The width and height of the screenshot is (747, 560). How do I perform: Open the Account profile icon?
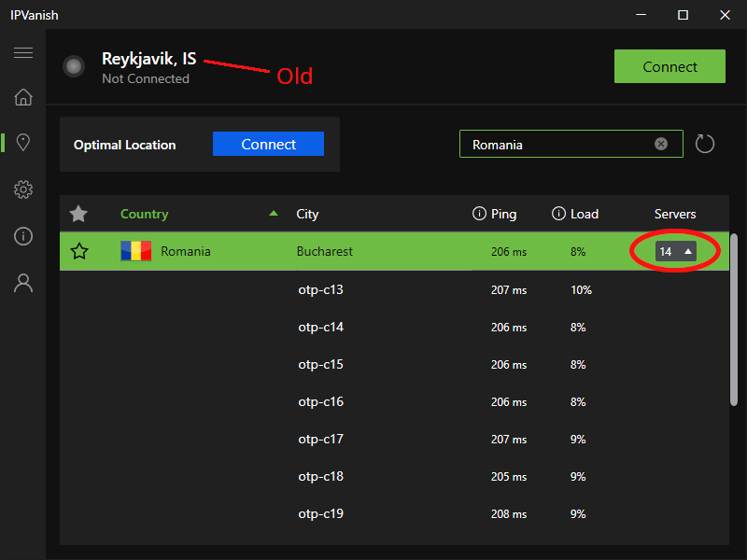click(x=22, y=283)
